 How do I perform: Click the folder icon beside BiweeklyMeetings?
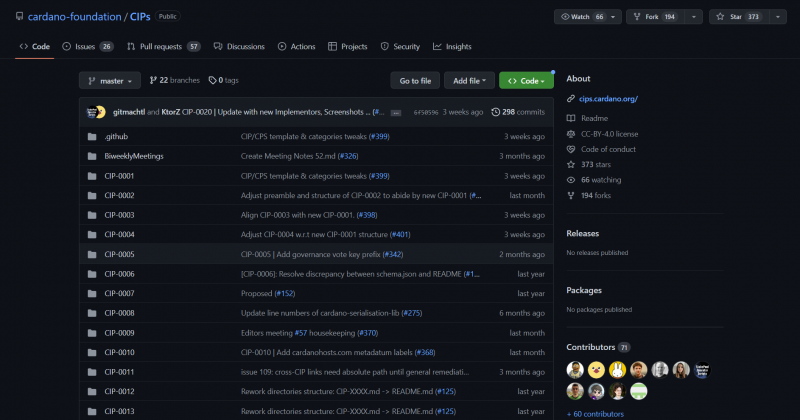tap(91, 156)
